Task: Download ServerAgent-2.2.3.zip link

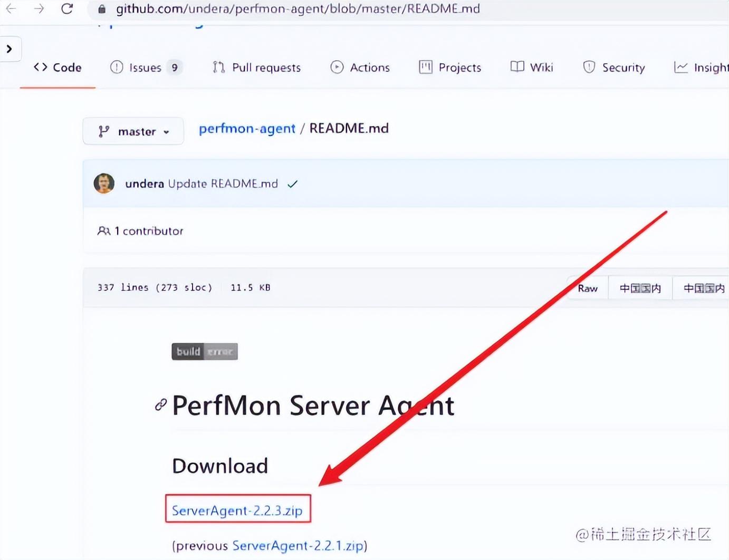Action: pos(237,510)
